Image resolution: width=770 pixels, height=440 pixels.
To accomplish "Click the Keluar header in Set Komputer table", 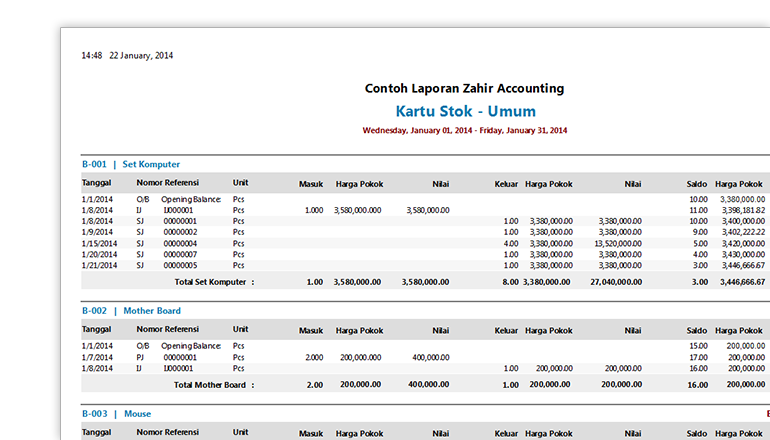I will (506, 184).
